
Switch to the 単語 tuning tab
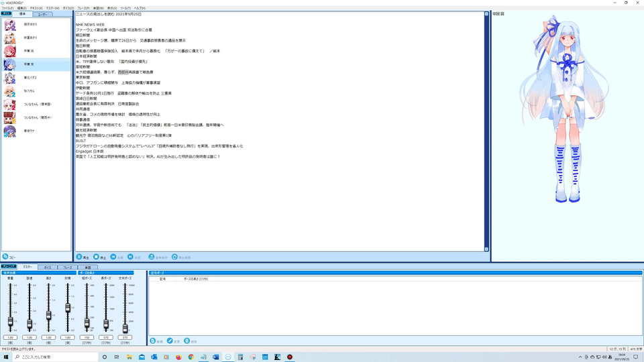coord(87,267)
